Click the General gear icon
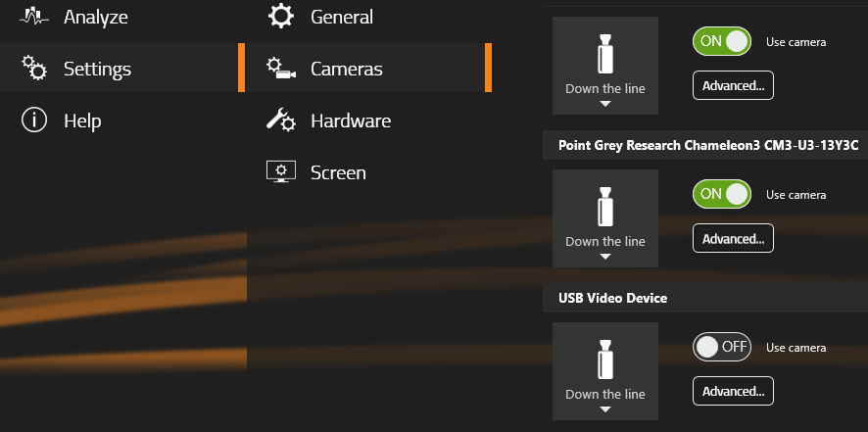The width and height of the screenshot is (868, 432). pyautogui.click(x=281, y=16)
